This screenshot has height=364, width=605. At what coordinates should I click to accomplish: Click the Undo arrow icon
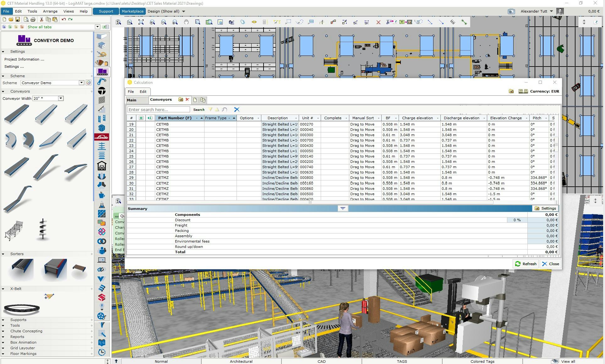click(x=63, y=19)
